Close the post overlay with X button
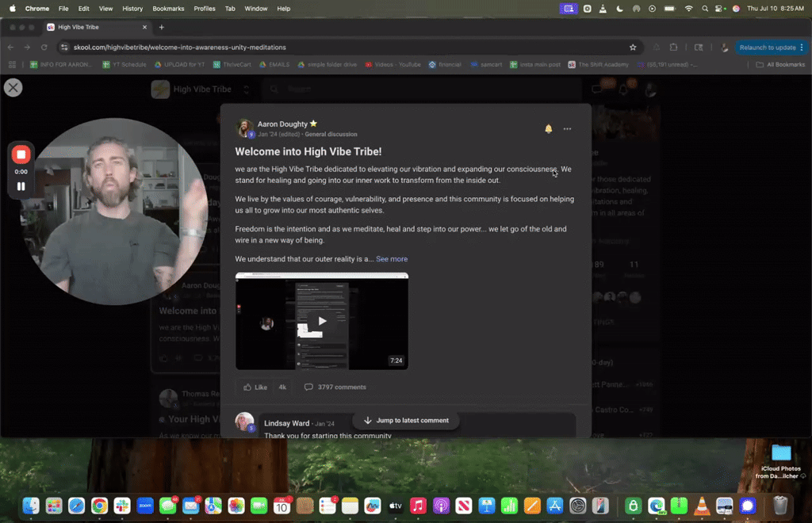812x523 pixels. tap(13, 87)
